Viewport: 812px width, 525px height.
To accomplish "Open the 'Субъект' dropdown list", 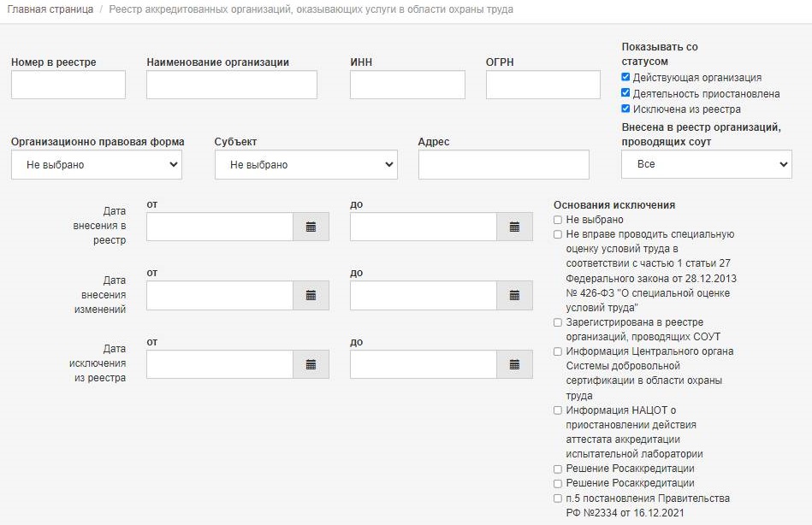I will coord(305,164).
